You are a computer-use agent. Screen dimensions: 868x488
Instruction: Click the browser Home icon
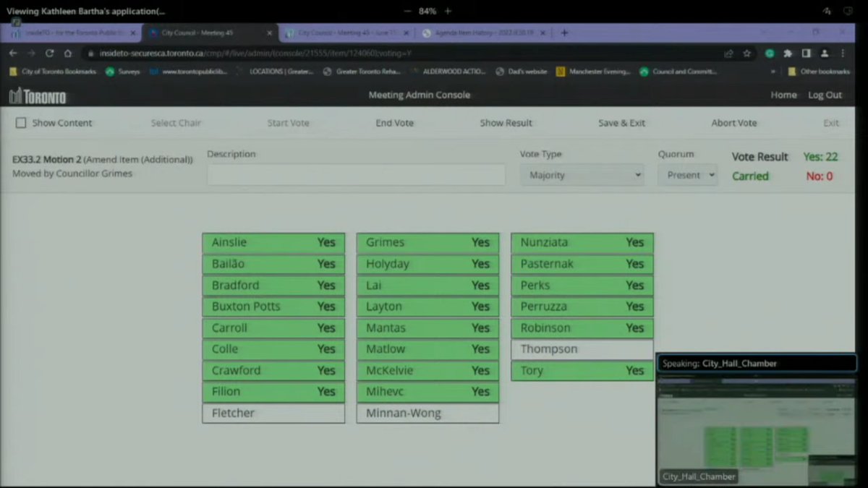pos(68,53)
